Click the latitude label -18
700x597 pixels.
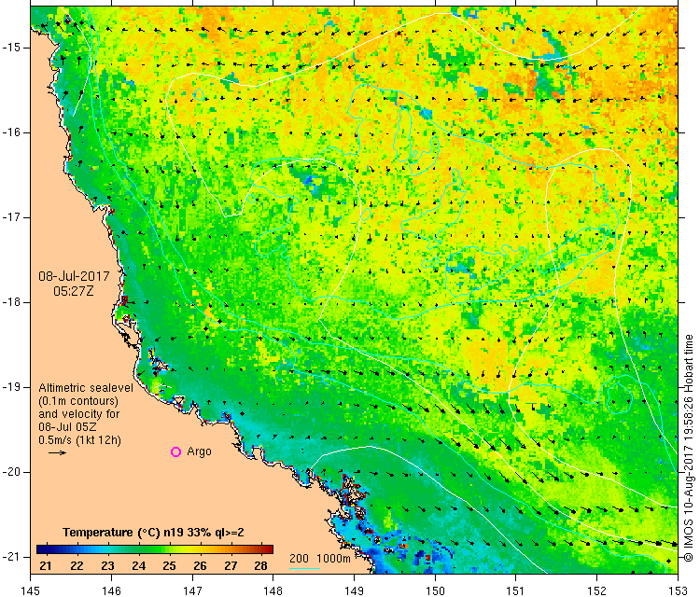click(x=11, y=302)
